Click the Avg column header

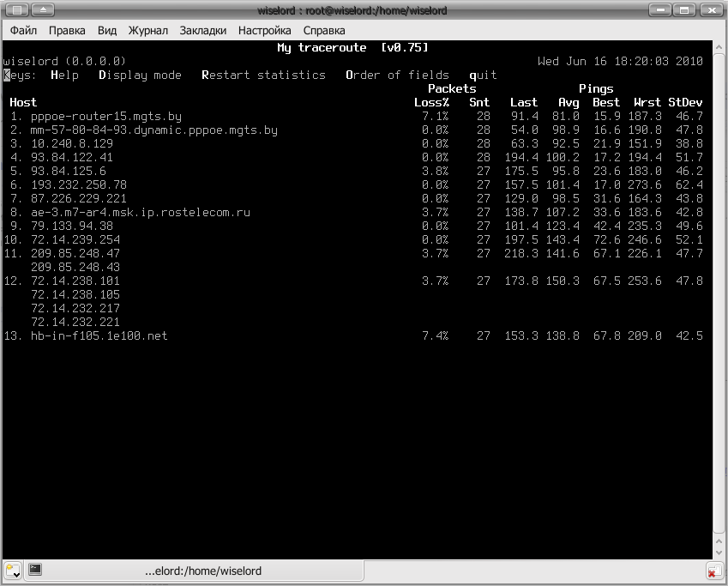[x=569, y=103]
